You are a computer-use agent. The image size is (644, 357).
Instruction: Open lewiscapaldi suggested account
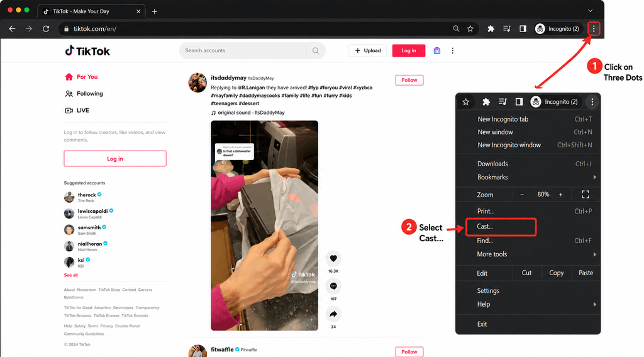[x=89, y=213]
